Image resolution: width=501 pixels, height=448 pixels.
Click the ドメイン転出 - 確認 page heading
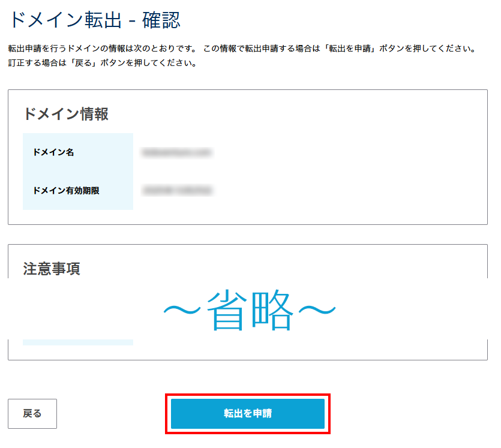point(94,20)
